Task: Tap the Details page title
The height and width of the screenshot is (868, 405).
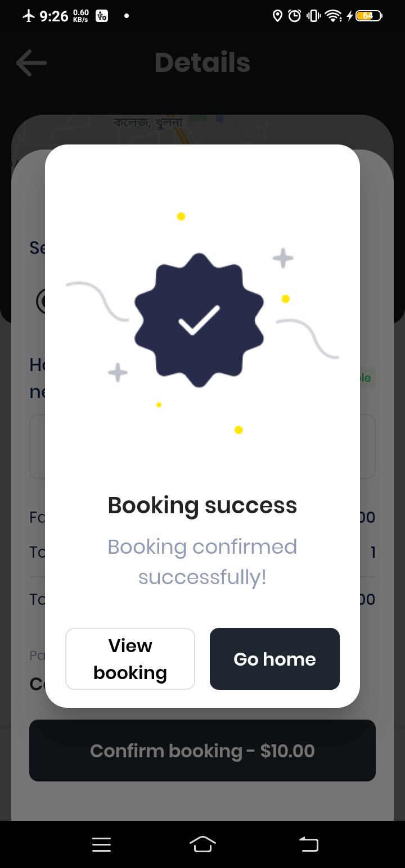Action: 202,62
